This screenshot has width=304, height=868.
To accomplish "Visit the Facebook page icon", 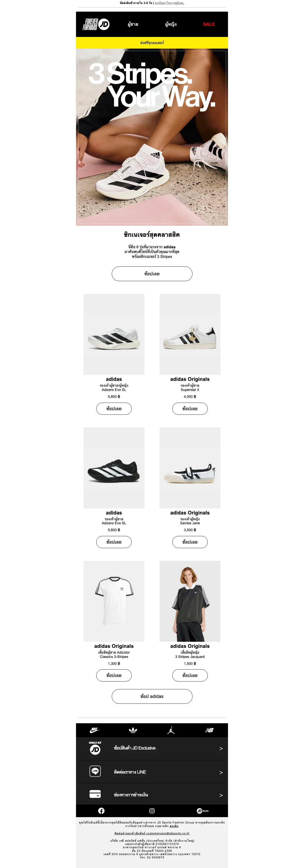I will point(101,811).
